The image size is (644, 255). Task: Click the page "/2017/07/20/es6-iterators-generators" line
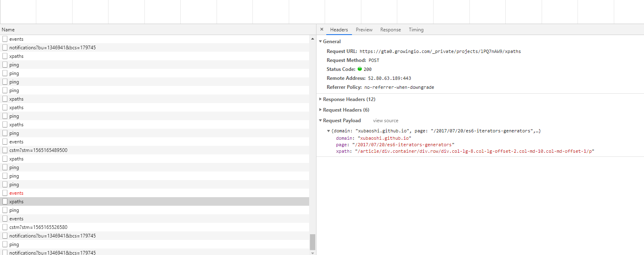pyautogui.click(x=395, y=145)
